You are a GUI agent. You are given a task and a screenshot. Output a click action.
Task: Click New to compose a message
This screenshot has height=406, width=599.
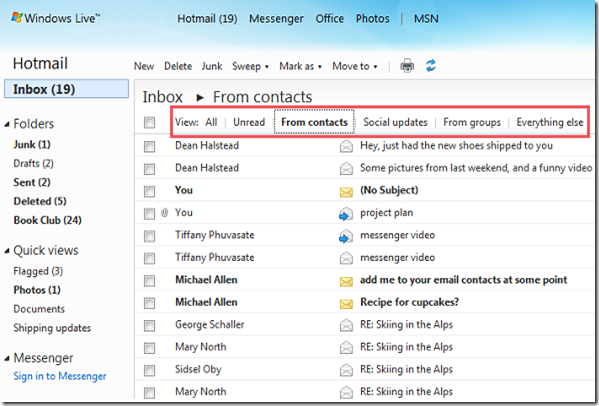(144, 66)
